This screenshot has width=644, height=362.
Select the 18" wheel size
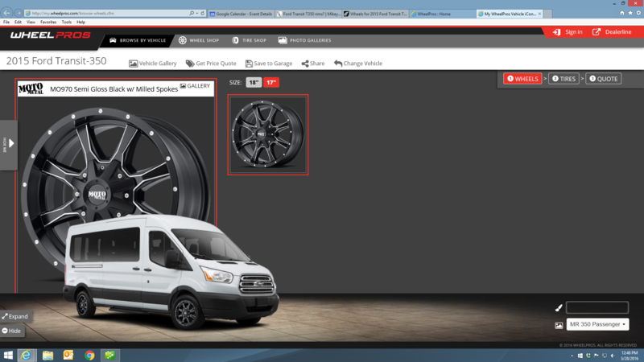[x=254, y=83]
